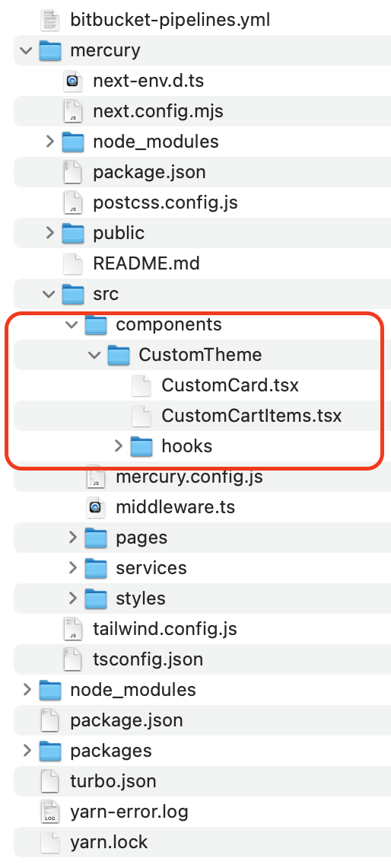Select the turbo.json file
391x868 pixels.
pos(113,780)
